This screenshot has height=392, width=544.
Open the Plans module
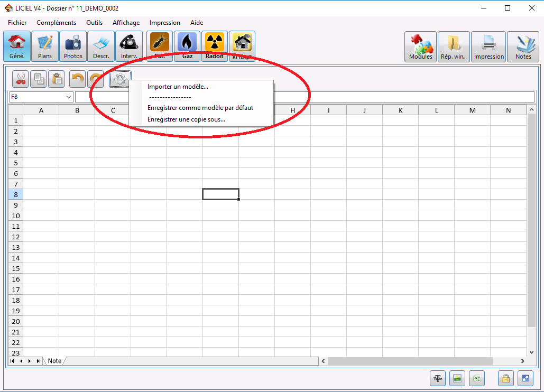coord(45,46)
